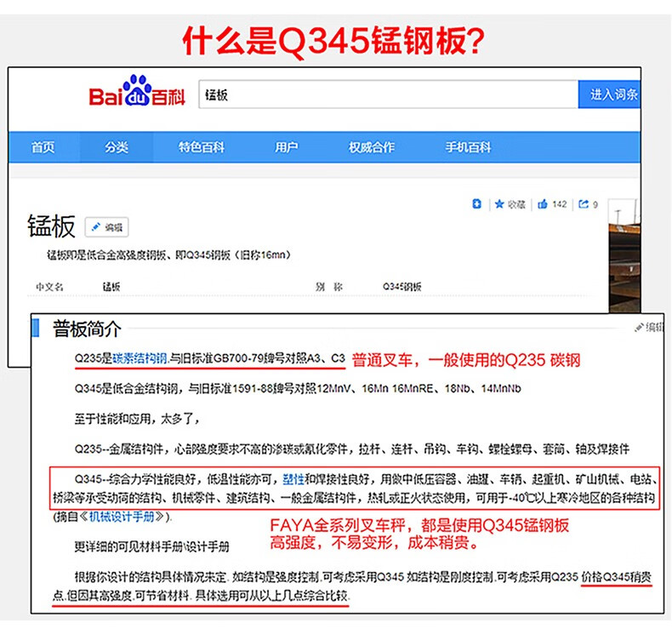Click the Q345钢板 alias value
Screen dimensions: 672x629
point(402,287)
